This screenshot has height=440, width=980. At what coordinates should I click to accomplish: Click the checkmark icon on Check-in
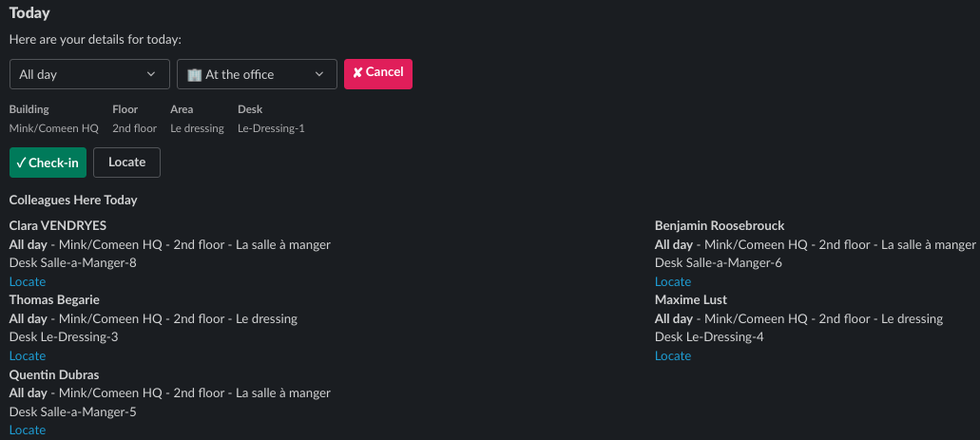pos(21,163)
